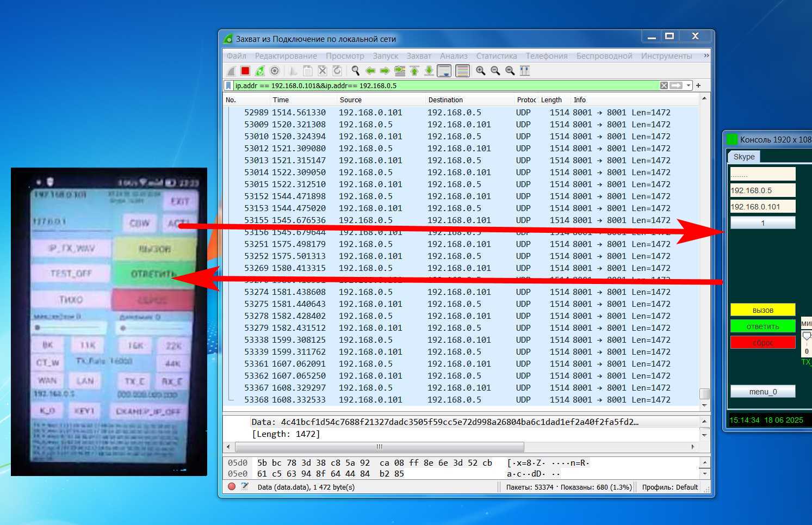Go back in packet history
This screenshot has height=525, width=812.
click(370, 71)
